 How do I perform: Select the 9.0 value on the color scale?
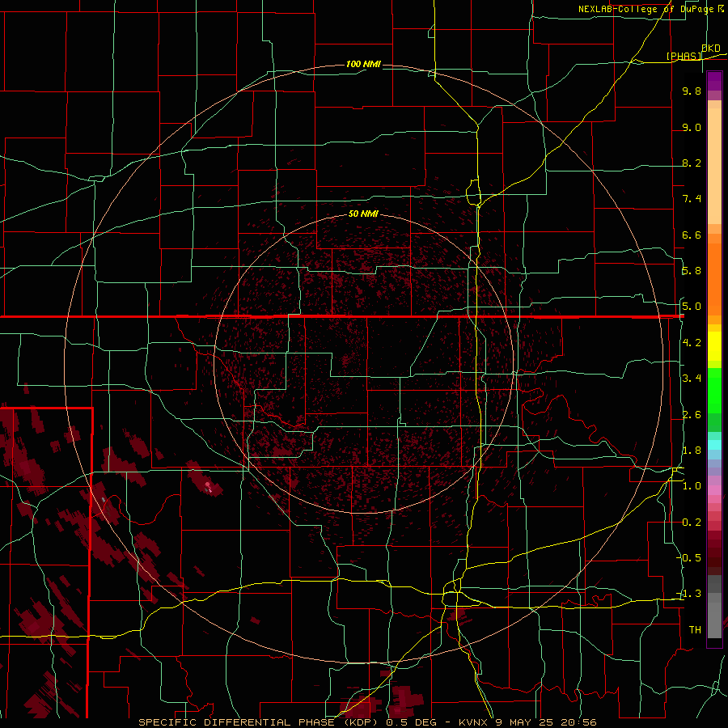(x=692, y=127)
